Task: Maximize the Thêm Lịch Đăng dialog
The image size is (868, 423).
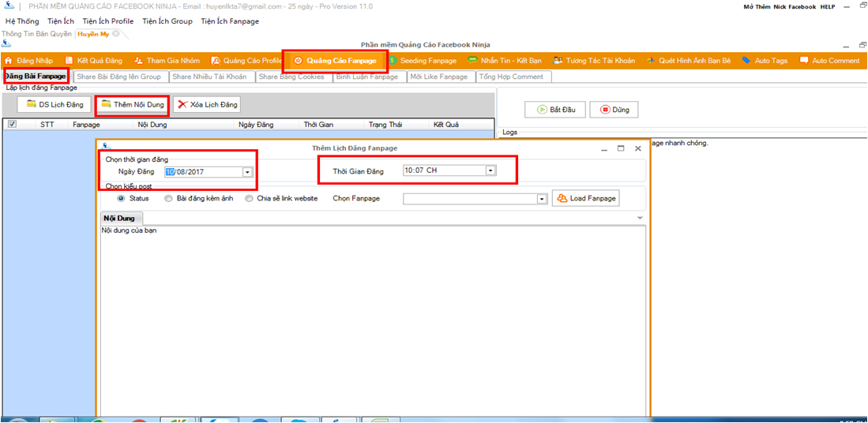Action: point(621,148)
